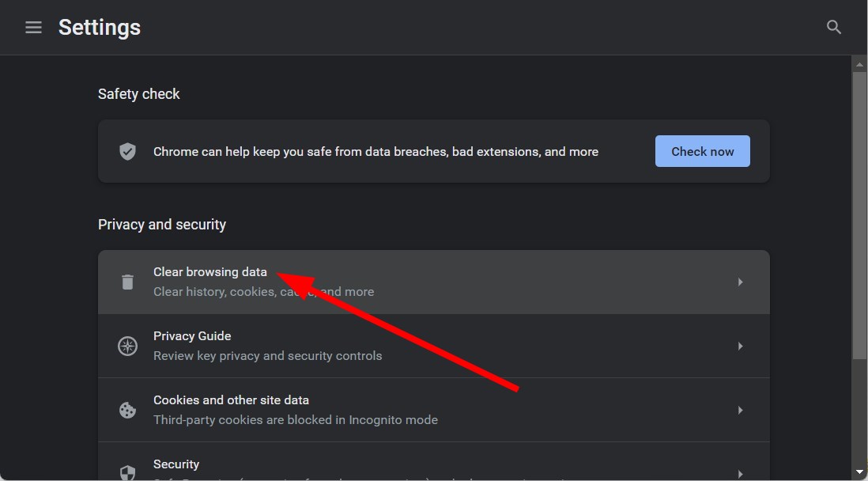This screenshot has width=868, height=481.
Task: Expand Cookies and other site data arrow
Action: pos(740,410)
